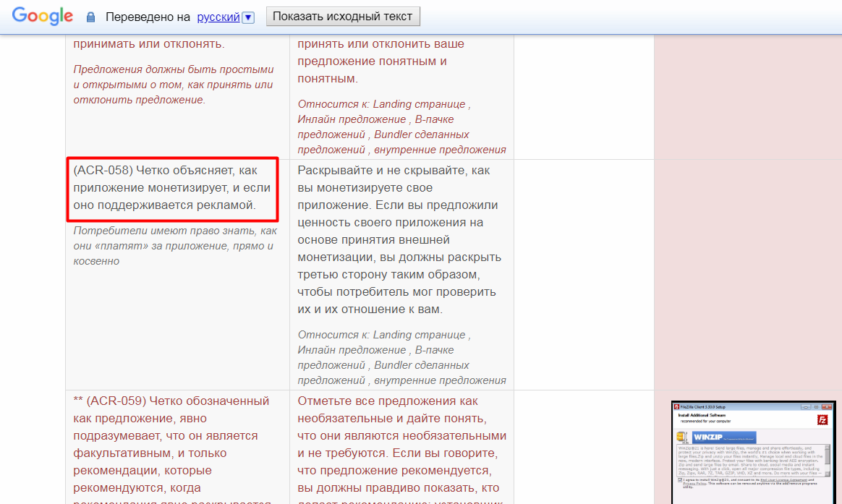
Task: Select the paragraph Раскрывайте и не скрывайте
Action: tap(399, 239)
